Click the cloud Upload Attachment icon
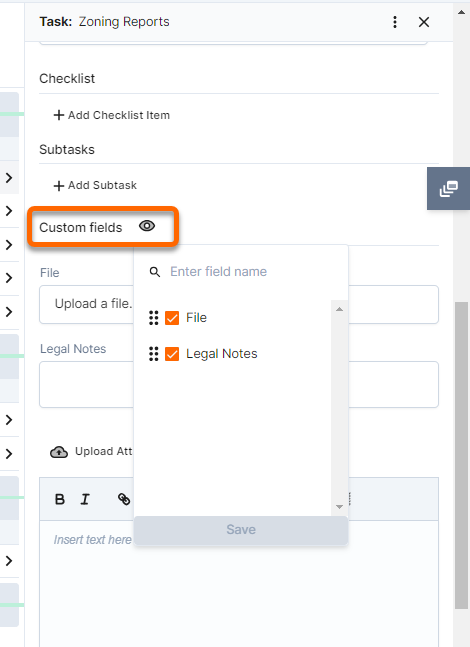The width and height of the screenshot is (470, 647). point(59,452)
